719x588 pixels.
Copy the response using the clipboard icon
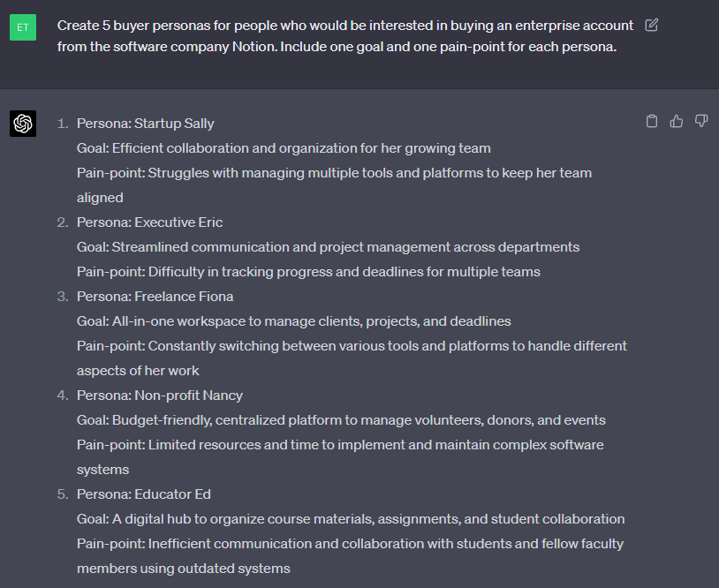(652, 122)
